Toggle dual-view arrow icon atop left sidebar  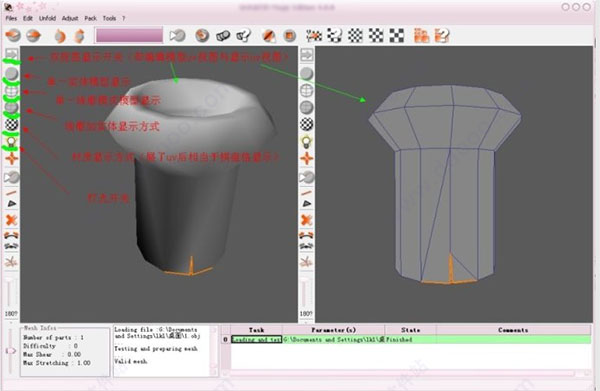click(x=11, y=54)
